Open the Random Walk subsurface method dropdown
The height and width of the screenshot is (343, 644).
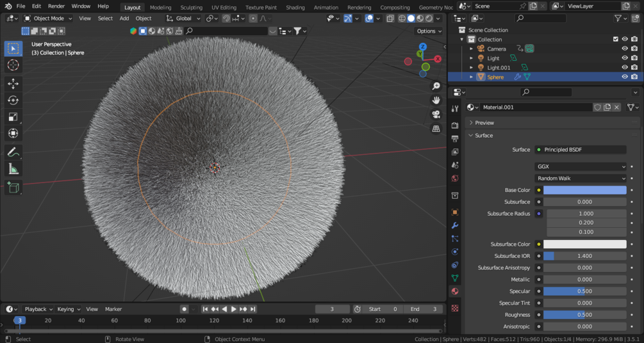581,178
